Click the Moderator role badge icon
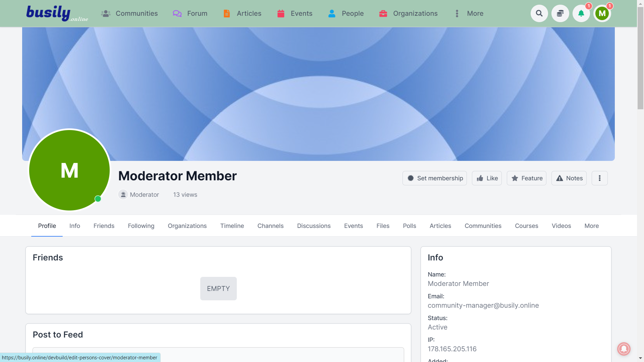The width and height of the screenshot is (644, 362). 123,194
